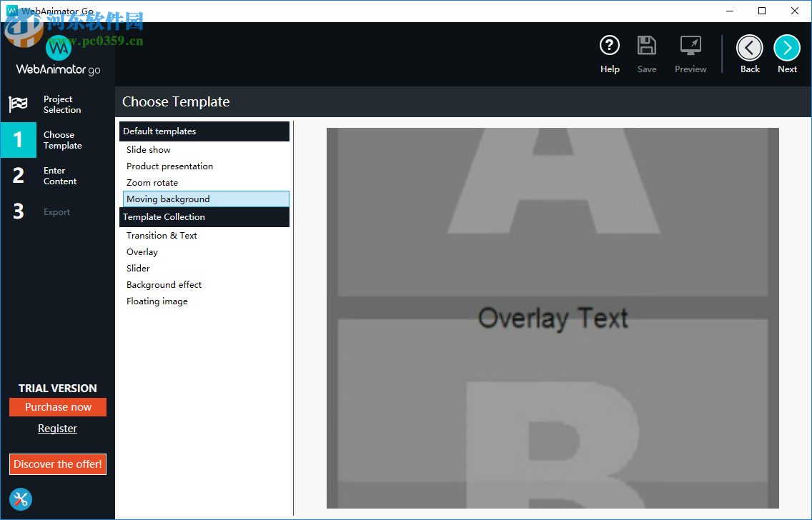Collapse the Default templates header
Image resolution: width=812 pixels, height=520 pixels.
[204, 131]
